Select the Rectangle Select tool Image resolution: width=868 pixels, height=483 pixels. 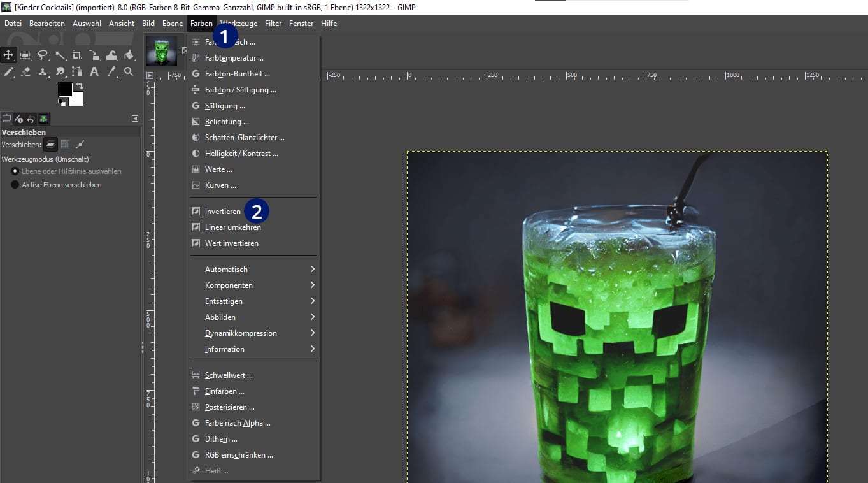(x=25, y=55)
